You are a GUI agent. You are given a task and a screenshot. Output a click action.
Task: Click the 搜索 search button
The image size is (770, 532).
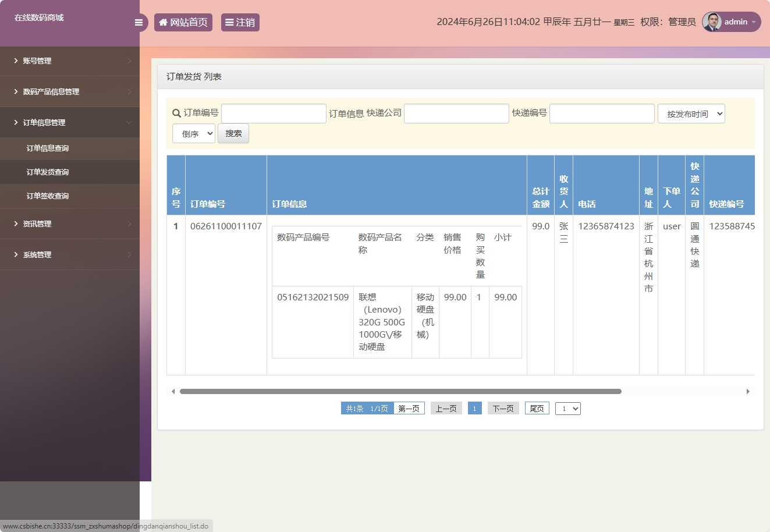[x=233, y=133]
